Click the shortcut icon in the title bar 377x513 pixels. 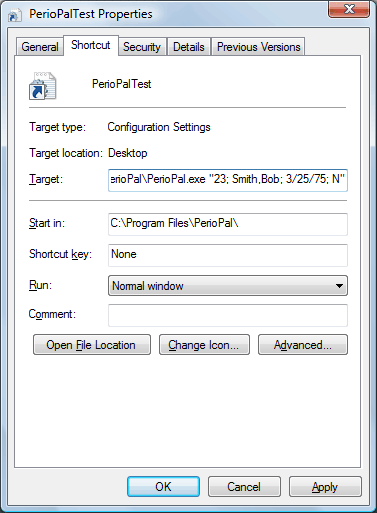click(14, 15)
